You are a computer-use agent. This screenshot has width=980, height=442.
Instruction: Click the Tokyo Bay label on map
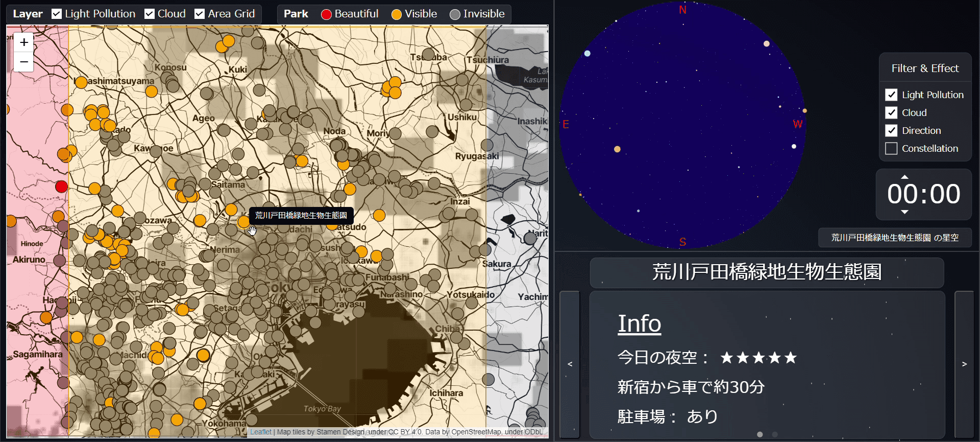pyautogui.click(x=322, y=409)
